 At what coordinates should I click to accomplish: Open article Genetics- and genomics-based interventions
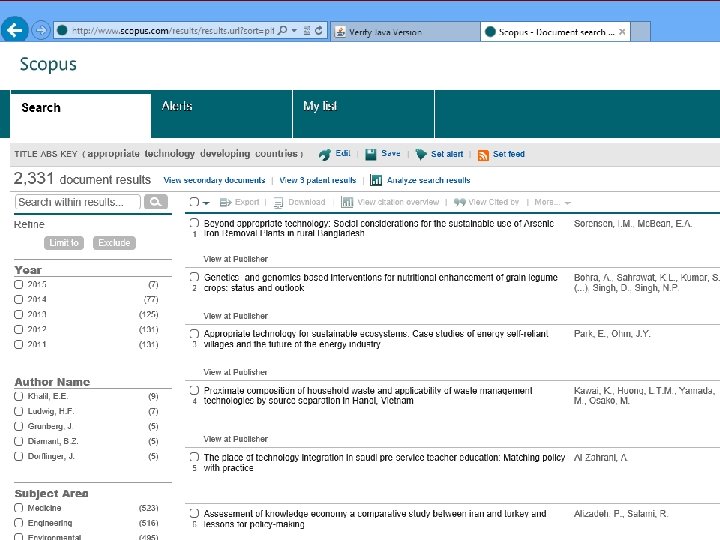(x=381, y=282)
